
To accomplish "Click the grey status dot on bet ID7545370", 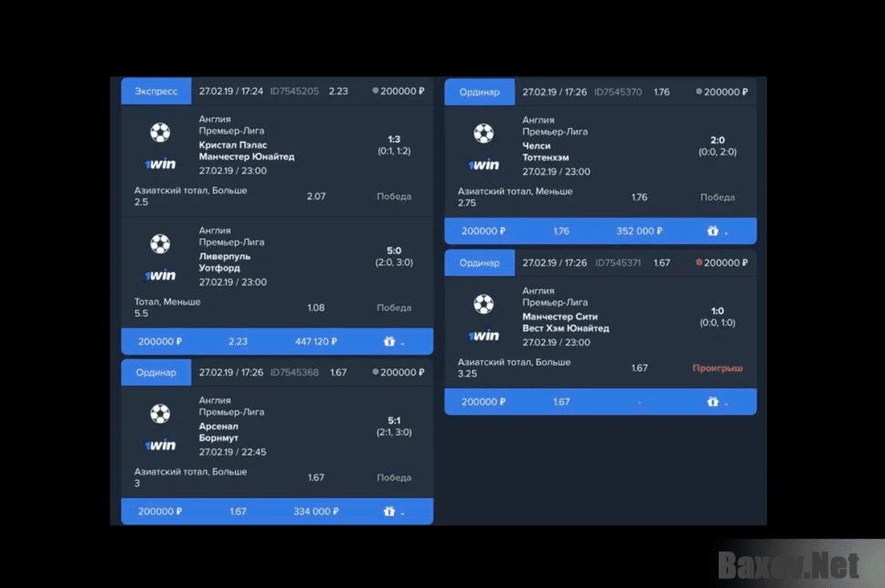I will (699, 91).
